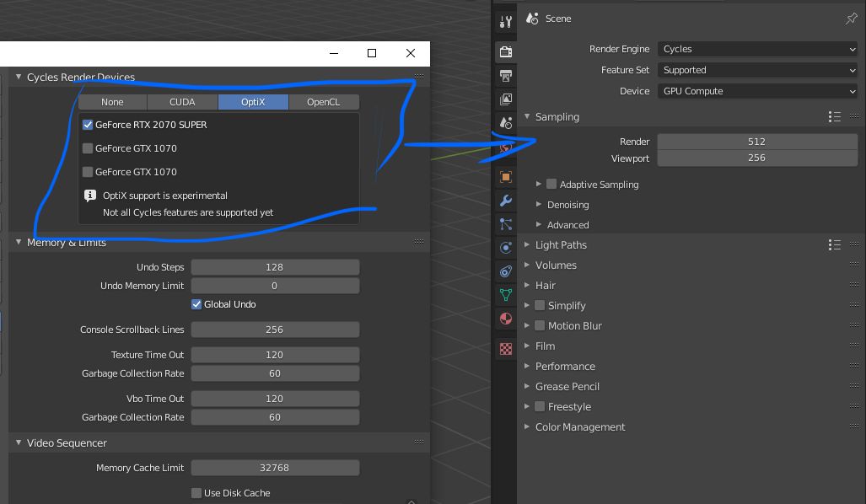The width and height of the screenshot is (866, 504).
Task: Open the Device GPU Compute dropdown
Action: pos(757,91)
